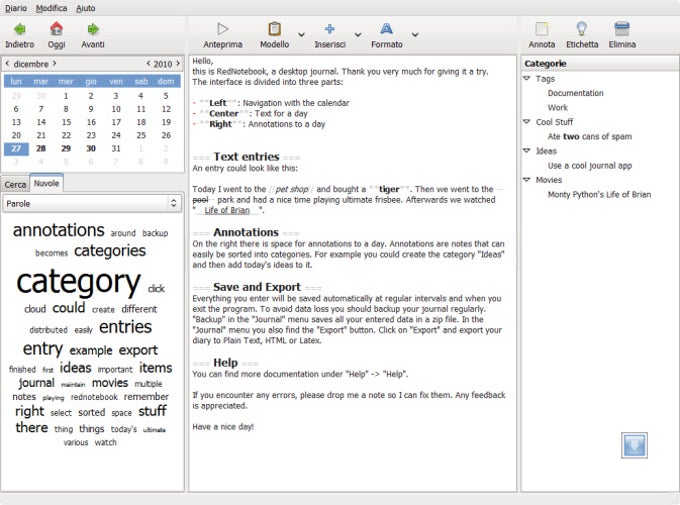Collapse the Cool Stuff category
The width and height of the screenshot is (680, 505).
pyautogui.click(x=527, y=122)
